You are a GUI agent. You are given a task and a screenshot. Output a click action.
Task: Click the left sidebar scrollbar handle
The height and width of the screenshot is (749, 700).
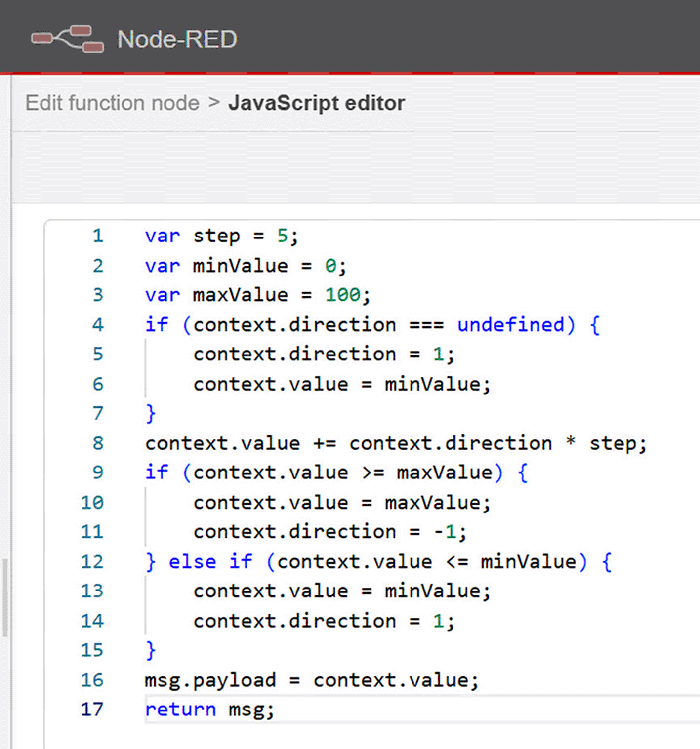pyautogui.click(x=5, y=597)
